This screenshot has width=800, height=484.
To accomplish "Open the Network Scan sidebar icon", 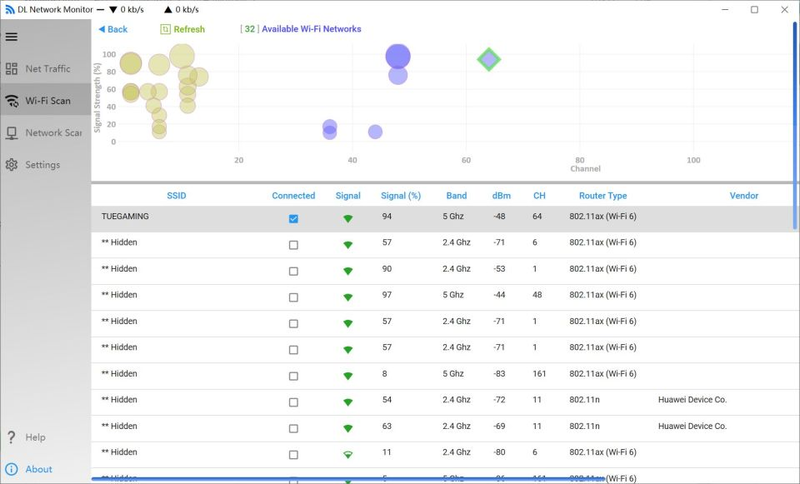I will pos(12,133).
